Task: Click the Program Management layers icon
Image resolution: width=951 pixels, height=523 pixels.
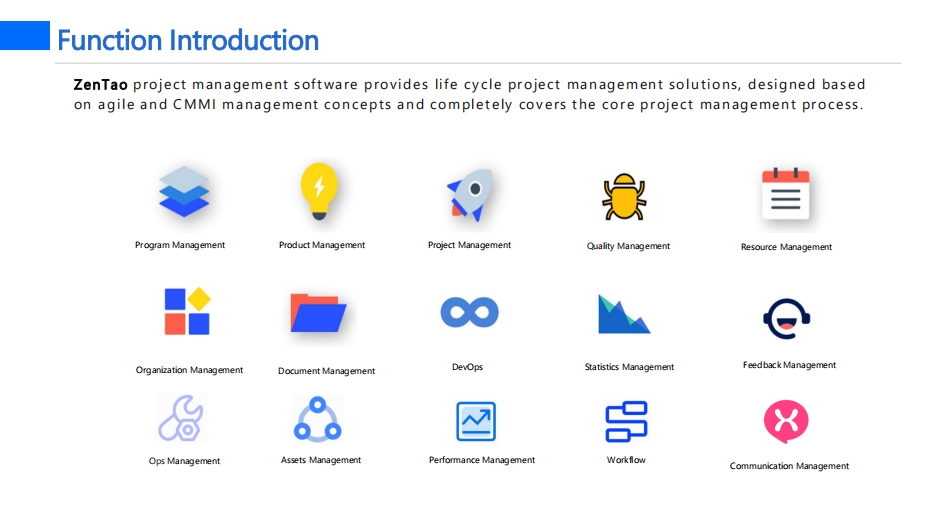Action: click(x=184, y=192)
